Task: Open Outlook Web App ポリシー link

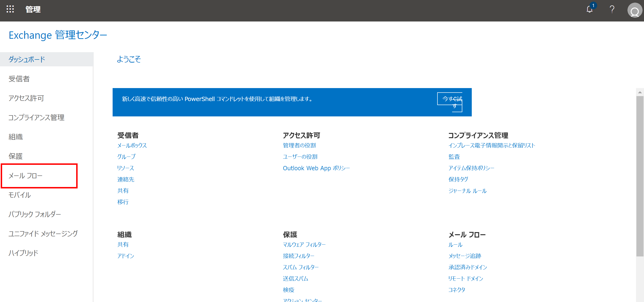Action: 316,168
